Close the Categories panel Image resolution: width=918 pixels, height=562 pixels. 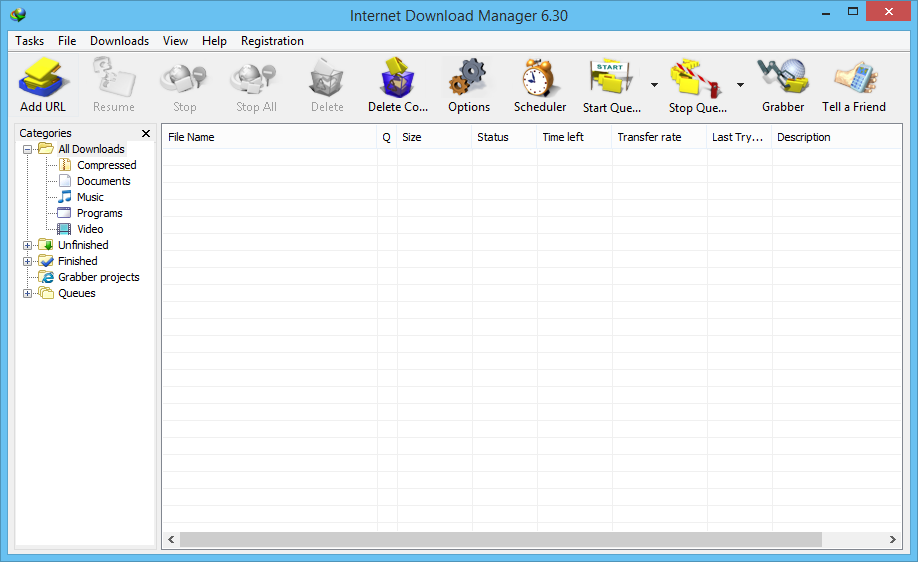pyautogui.click(x=146, y=133)
